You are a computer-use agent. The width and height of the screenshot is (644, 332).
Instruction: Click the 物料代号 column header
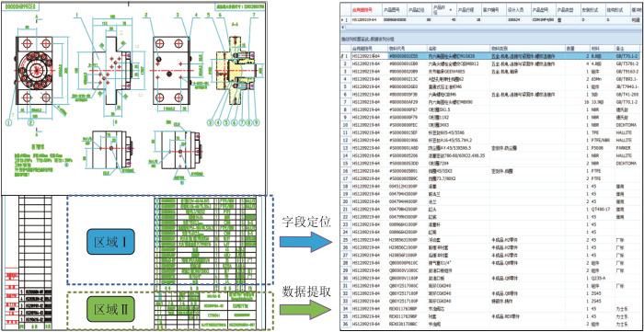[408, 48]
